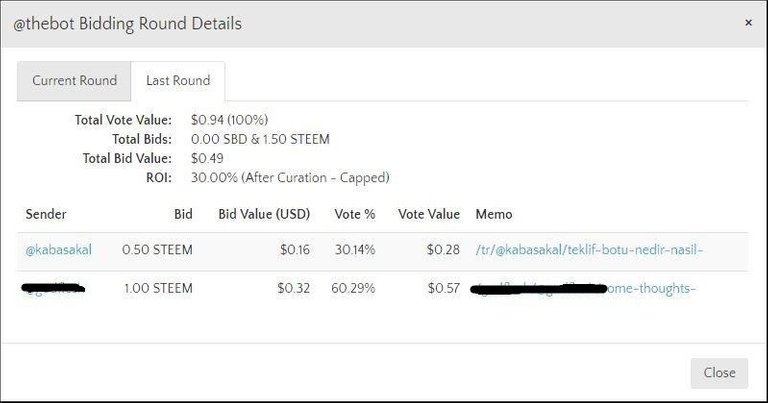Open the redacted sender link in the second row
The height and width of the screenshot is (403, 768).
point(53,288)
